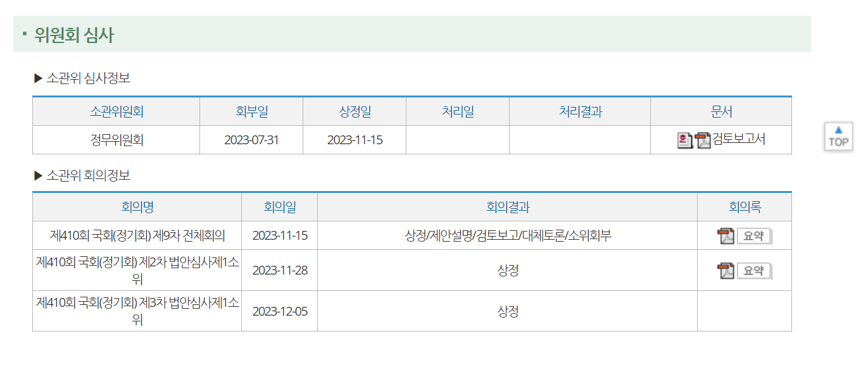
Task: Click the 검토보고서 text link
Action: coord(739,139)
